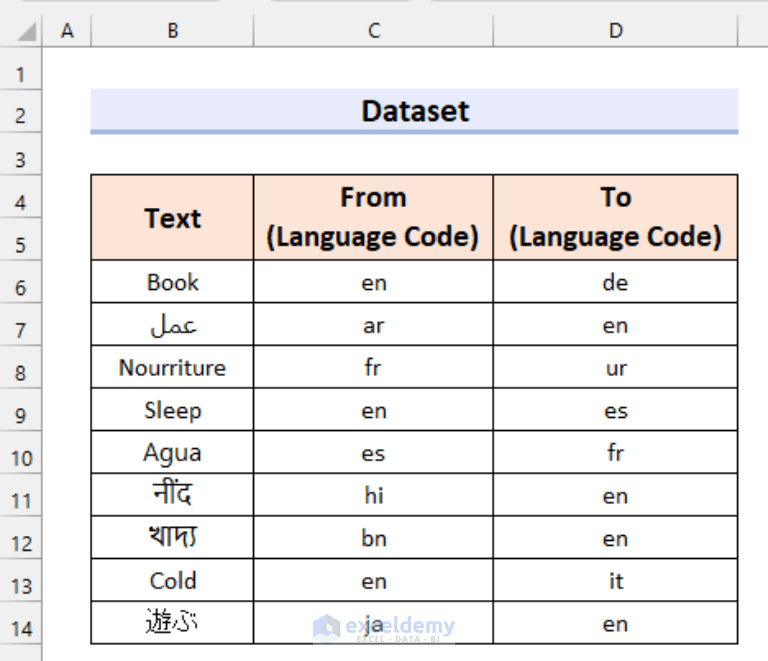Click the 'en' From code in Book row
The image size is (768, 661).
pyautogui.click(x=373, y=282)
